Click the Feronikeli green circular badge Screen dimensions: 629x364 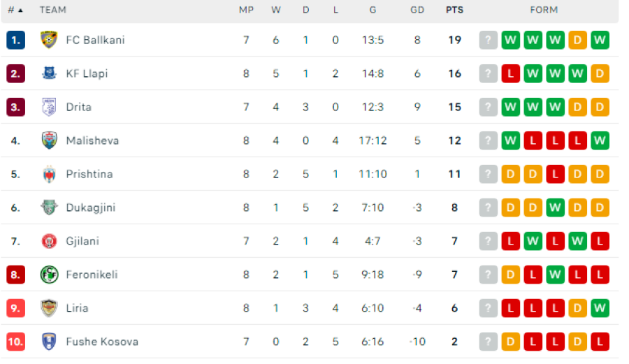tap(49, 275)
